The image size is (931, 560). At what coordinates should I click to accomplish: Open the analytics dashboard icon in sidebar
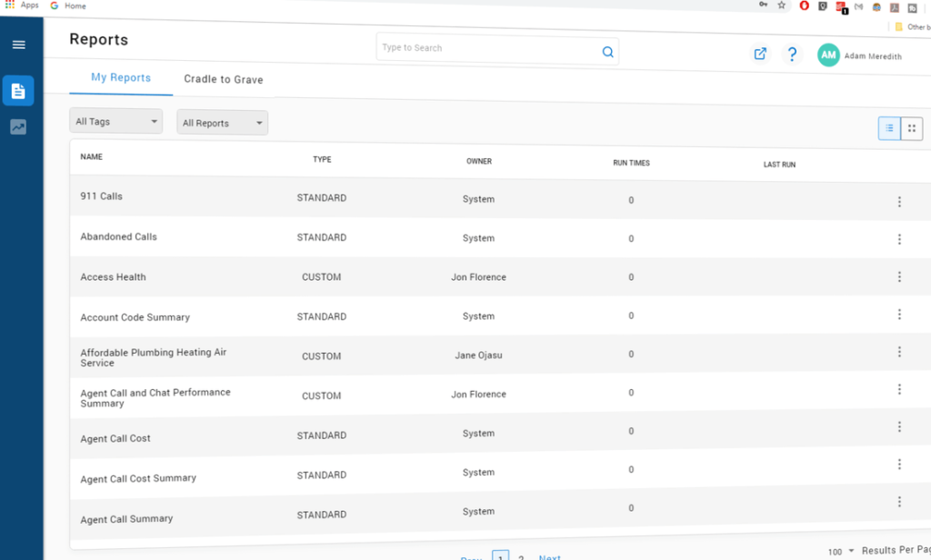pyautogui.click(x=19, y=126)
